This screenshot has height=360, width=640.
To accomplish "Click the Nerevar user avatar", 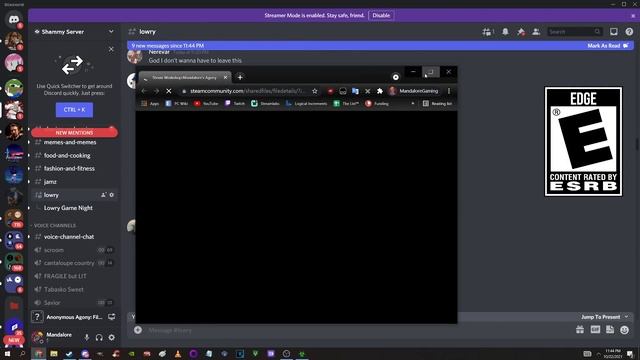I will [x=134, y=56].
